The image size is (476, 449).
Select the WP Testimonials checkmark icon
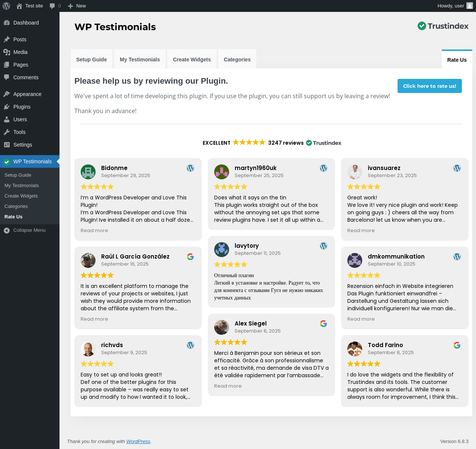pos(7,161)
